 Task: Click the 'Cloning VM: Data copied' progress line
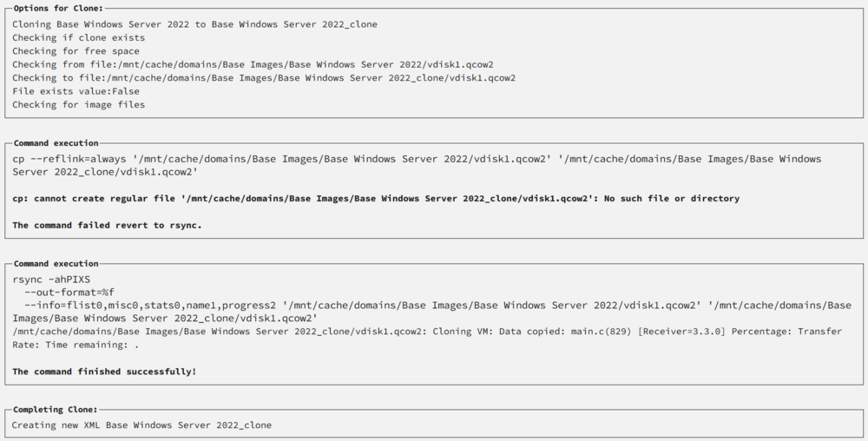coord(427,338)
